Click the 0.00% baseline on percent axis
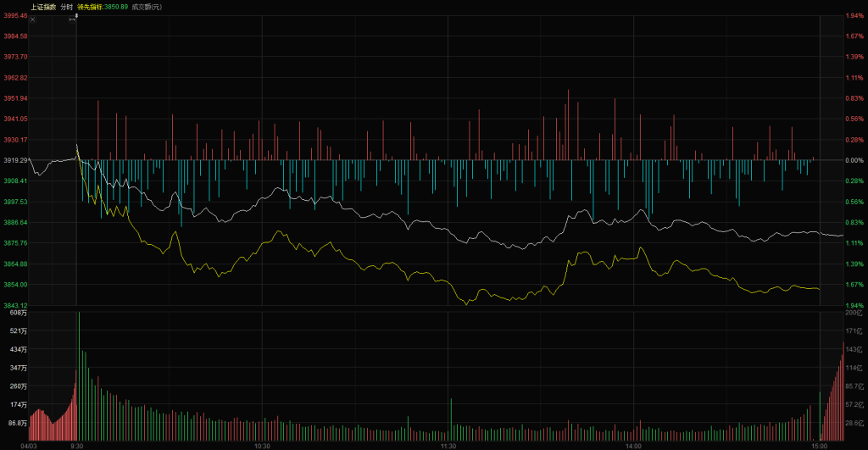The height and width of the screenshot is (450, 868). (x=853, y=160)
